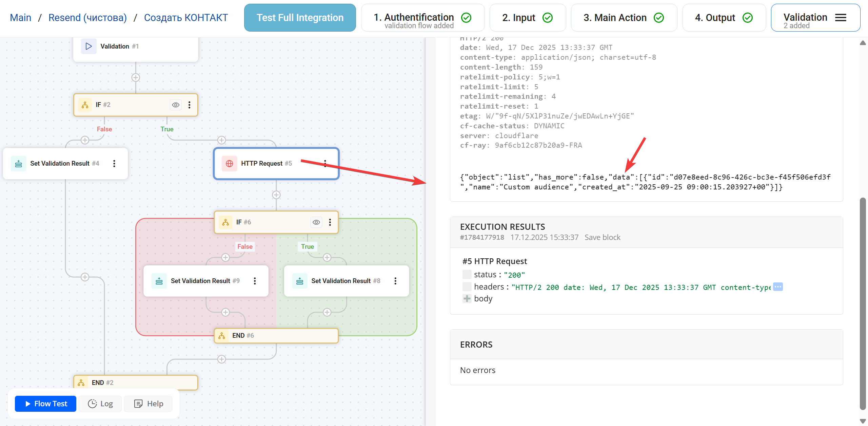Select the Set Validation Result #4 node icon
The image size is (868, 426).
pyautogui.click(x=18, y=163)
